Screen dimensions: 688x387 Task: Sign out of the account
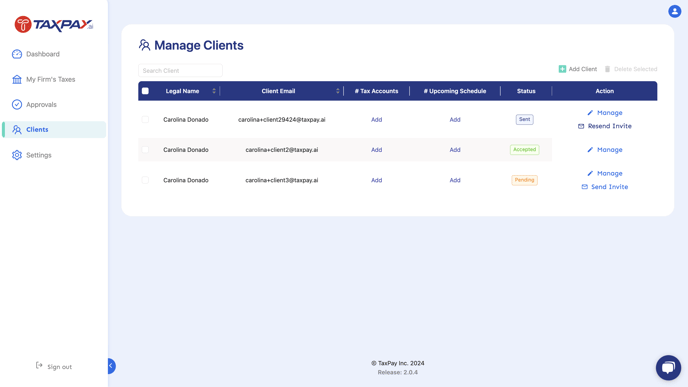(54, 366)
